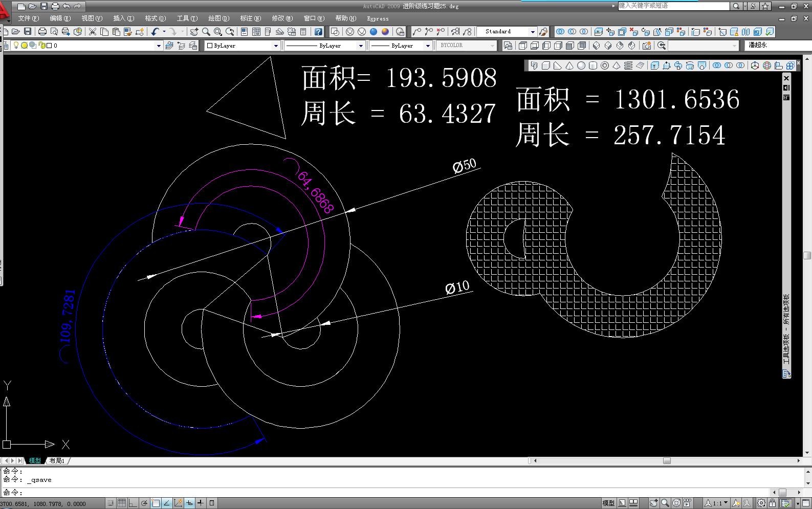The width and height of the screenshot is (812, 509).
Task: Toggle Polar Tracking in the status bar
Action: [x=144, y=503]
